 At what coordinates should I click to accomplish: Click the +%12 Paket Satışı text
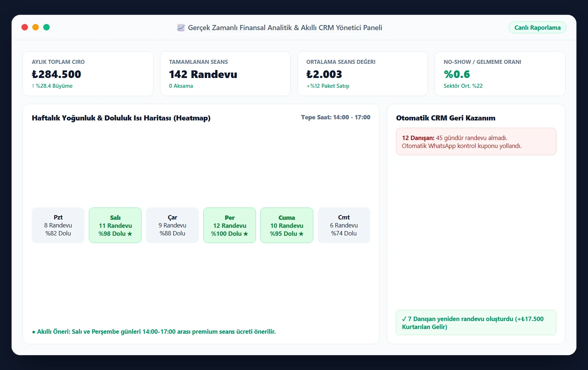(328, 86)
